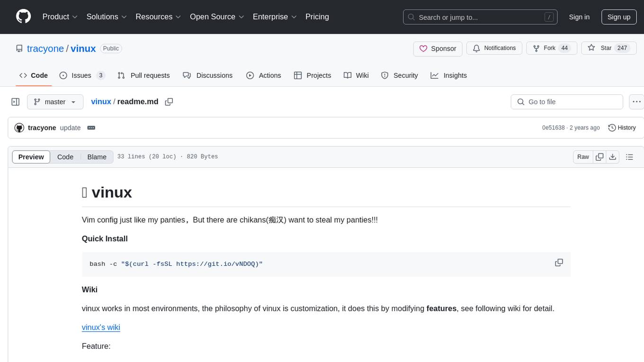
Task: Switch to Code view
Action: 65,157
